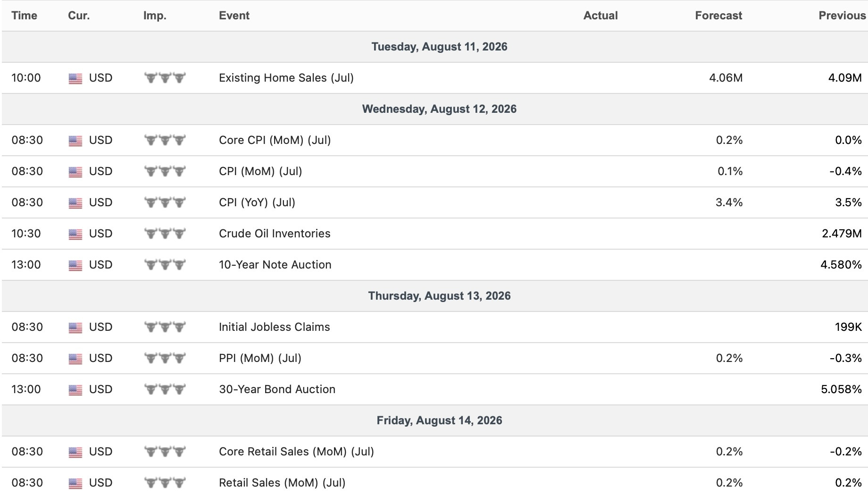Click the US flag in the Core Retail Sales row
Viewport: 868px width, 496px height.
tap(75, 452)
